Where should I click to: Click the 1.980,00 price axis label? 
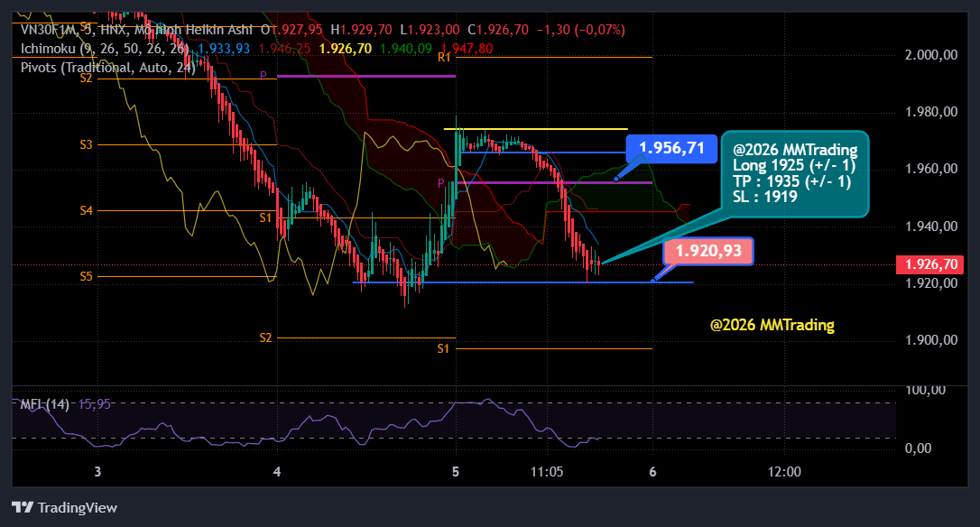click(x=931, y=112)
